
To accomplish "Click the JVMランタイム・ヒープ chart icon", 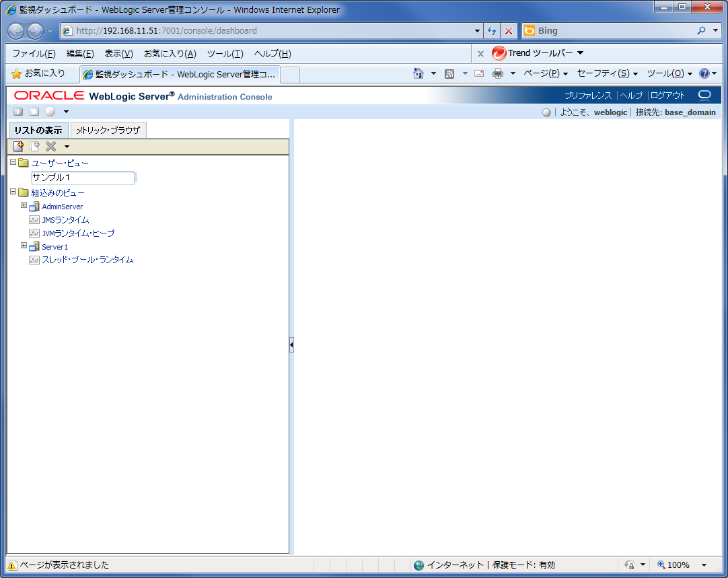I will click(x=34, y=233).
